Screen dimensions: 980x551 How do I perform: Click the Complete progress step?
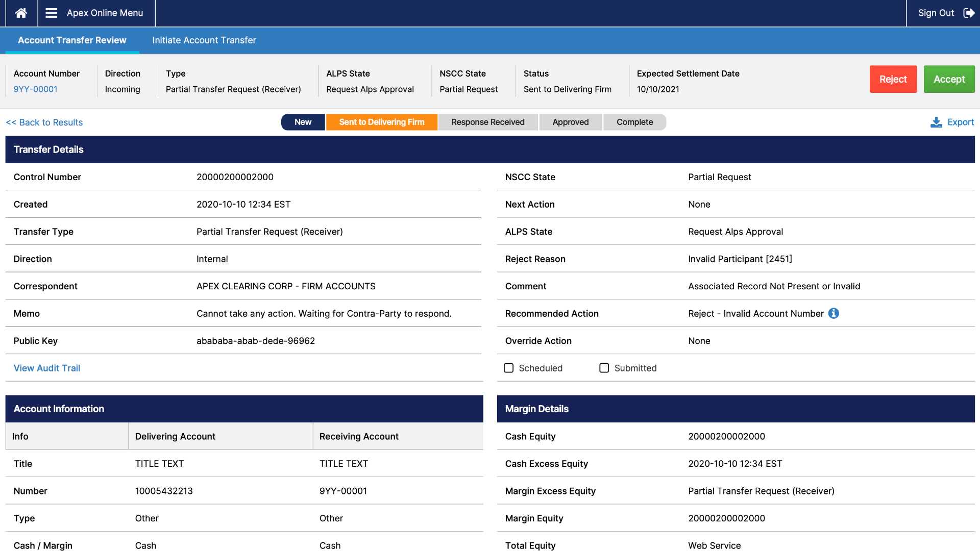tap(634, 122)
